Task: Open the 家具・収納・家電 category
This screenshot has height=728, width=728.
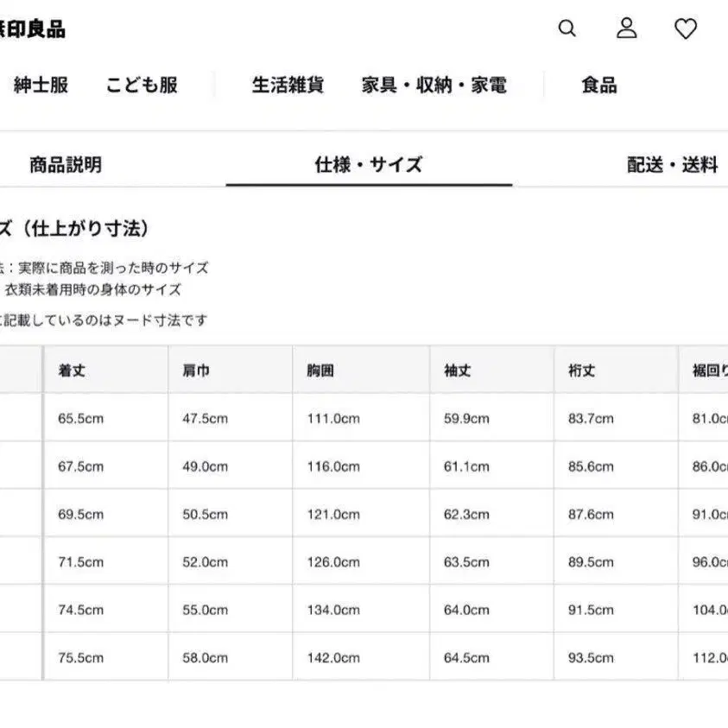Action: (434, 85)
